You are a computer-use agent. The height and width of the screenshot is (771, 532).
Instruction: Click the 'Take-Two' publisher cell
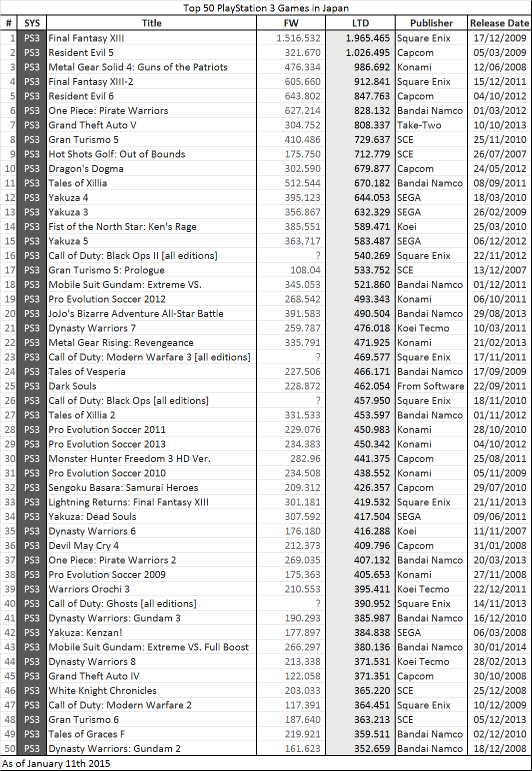tap(432, 125)
